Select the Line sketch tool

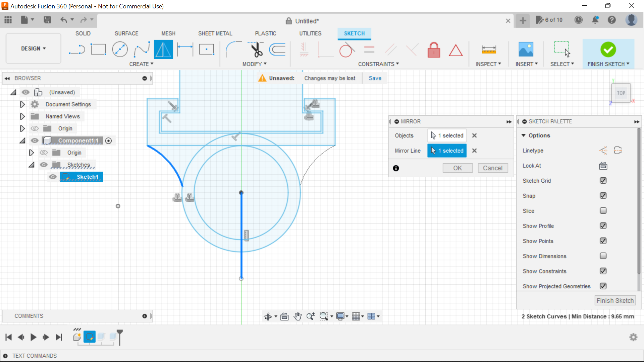tap(76, 50)
